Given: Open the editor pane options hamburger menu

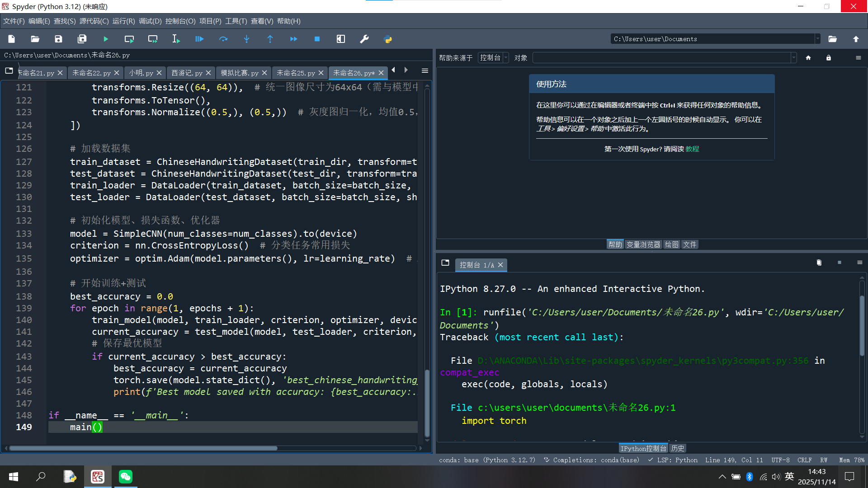Looking at the screenshot, I should pyautogui.click(x=425, y=70).
